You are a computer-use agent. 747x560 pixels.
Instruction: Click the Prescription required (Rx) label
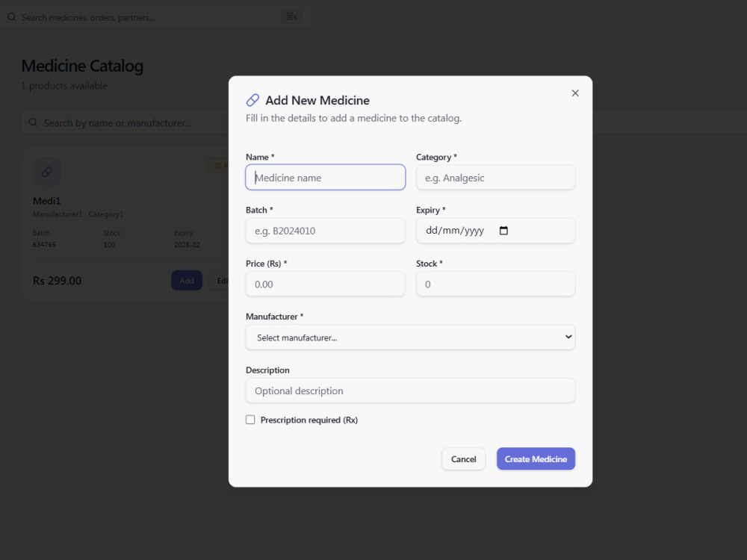click(x=309, y=420)
